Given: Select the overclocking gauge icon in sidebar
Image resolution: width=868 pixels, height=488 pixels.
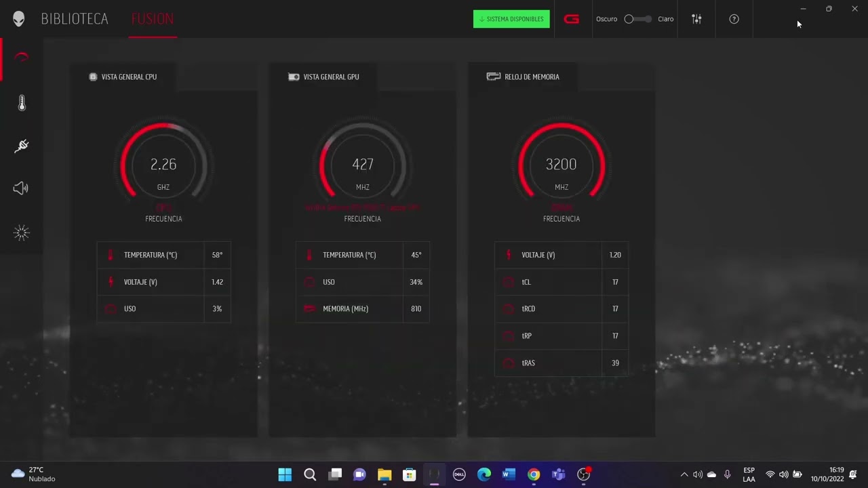Looking at the screenshot, I should 21,58.
